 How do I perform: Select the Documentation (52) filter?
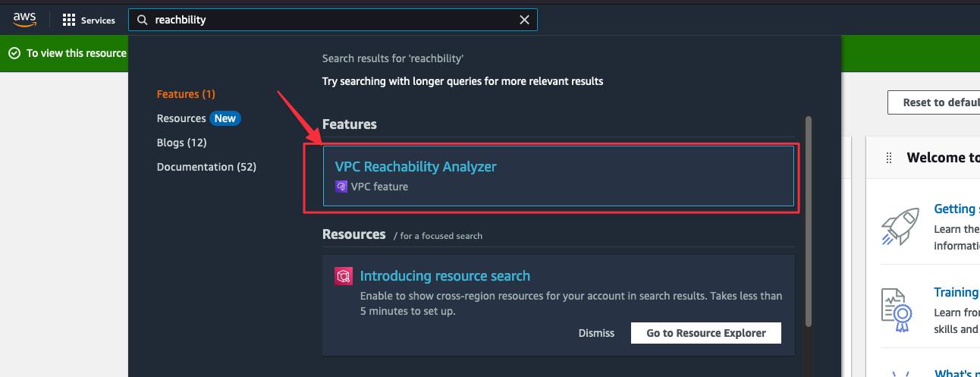tap(206, 167)
